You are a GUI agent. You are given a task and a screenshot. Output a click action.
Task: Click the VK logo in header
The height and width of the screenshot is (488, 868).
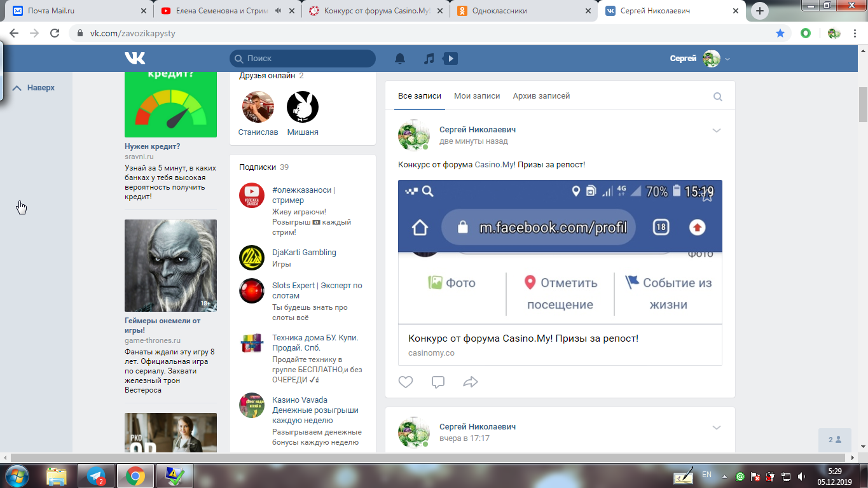pos(135,59)
